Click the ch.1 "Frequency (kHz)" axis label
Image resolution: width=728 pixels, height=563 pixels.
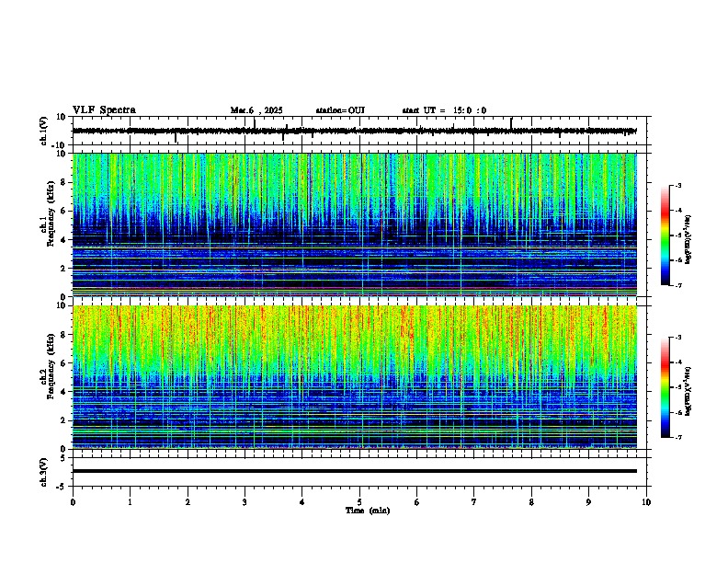(51, 213)
